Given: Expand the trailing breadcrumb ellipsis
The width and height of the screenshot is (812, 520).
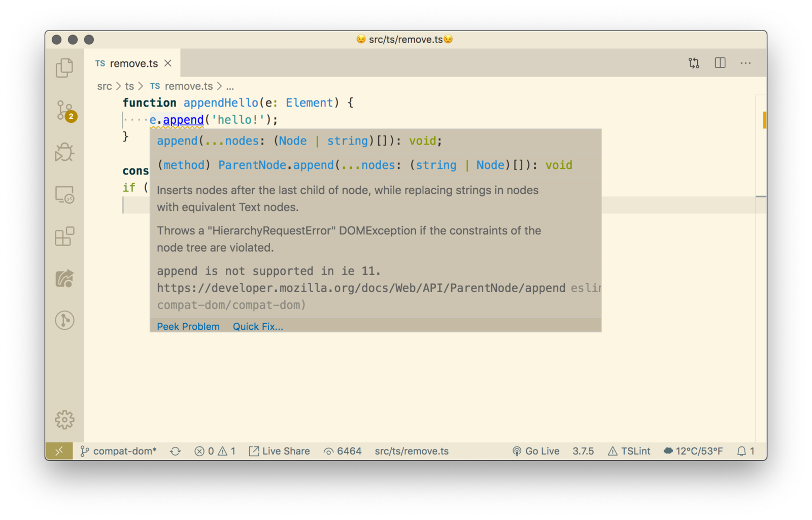Looking at the screenshot, I should 229,86.
